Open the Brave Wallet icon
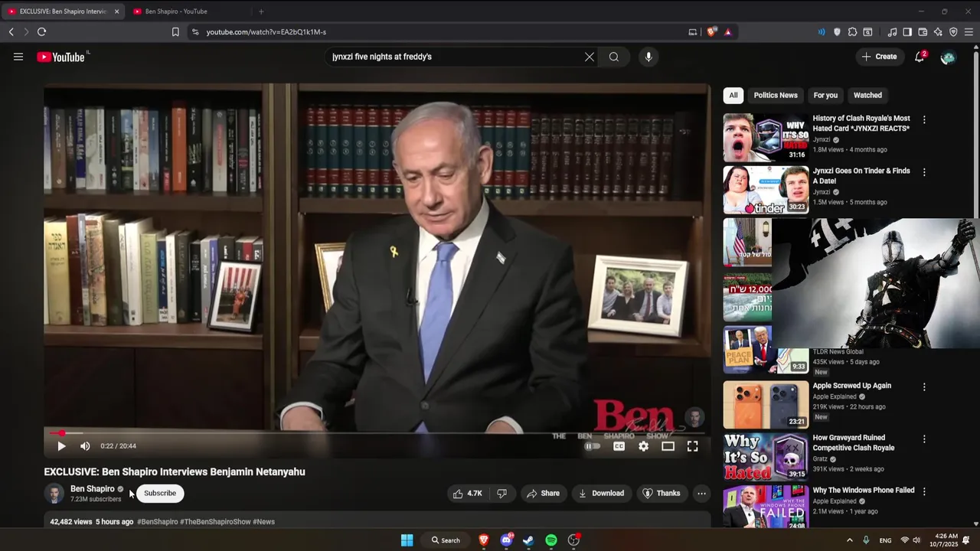 [x=923, y=32]
